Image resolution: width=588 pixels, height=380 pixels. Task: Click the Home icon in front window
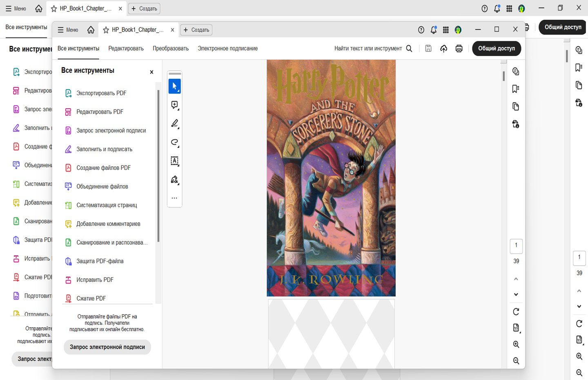click(x=91, y=30)
